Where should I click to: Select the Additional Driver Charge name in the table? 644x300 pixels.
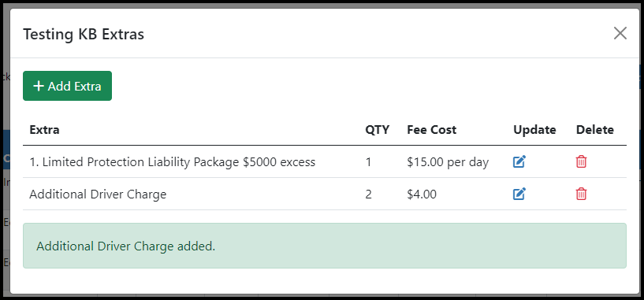98,194
